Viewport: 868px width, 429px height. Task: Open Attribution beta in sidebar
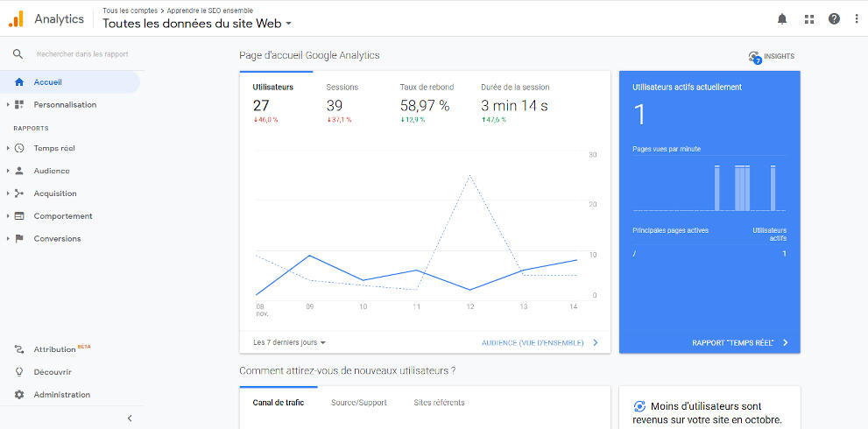coord(55,349)
